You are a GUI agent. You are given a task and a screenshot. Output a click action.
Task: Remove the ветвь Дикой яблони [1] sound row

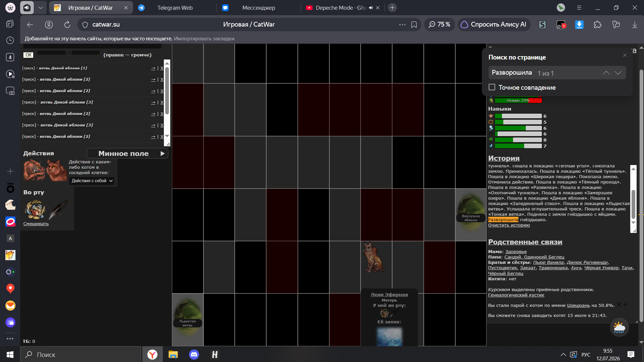pos(162,68)
